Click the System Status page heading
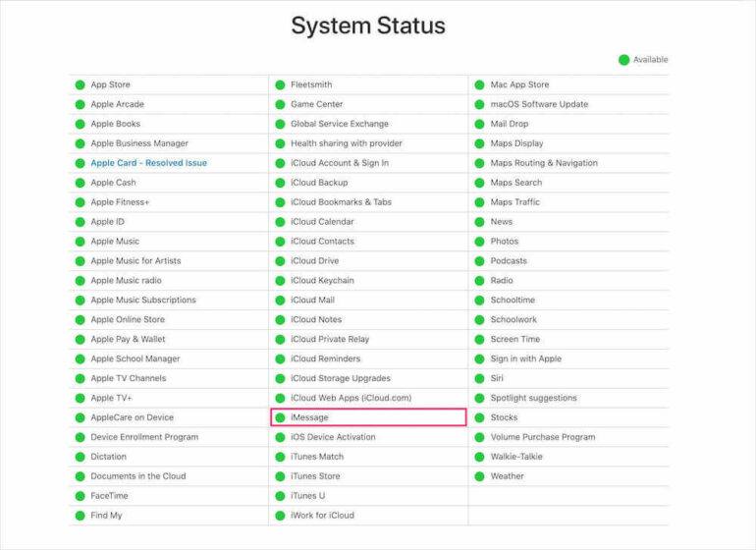The height and width of the screenshot is (550, 756). click(x=368, y=26)
